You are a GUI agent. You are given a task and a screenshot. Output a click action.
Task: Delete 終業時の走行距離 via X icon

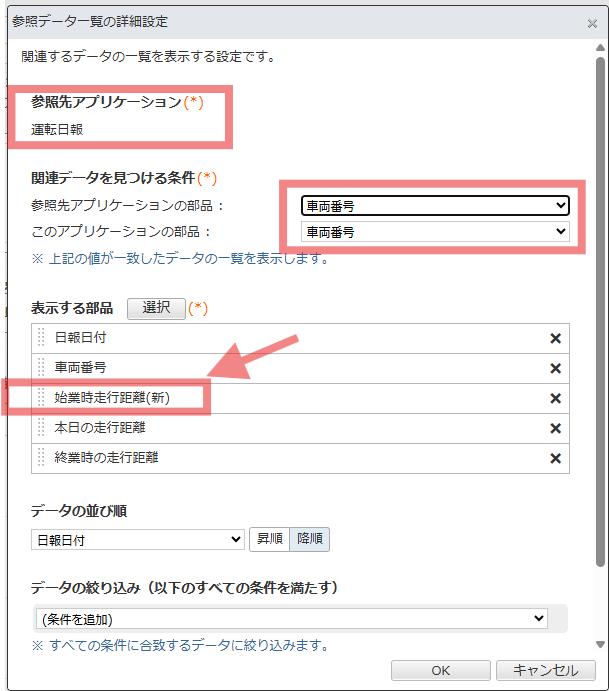click(x=555, y=458)
